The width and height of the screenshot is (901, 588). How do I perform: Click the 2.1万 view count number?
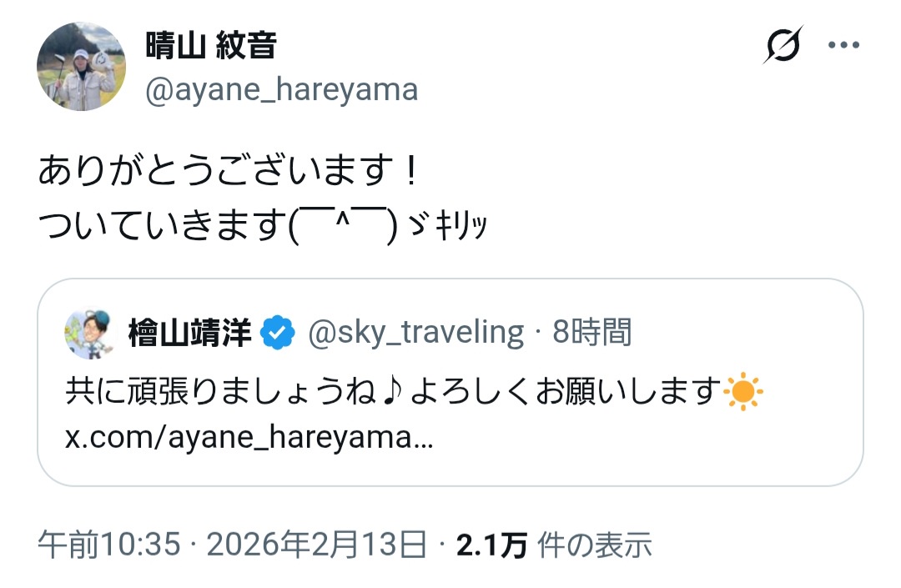pos(491,545)
